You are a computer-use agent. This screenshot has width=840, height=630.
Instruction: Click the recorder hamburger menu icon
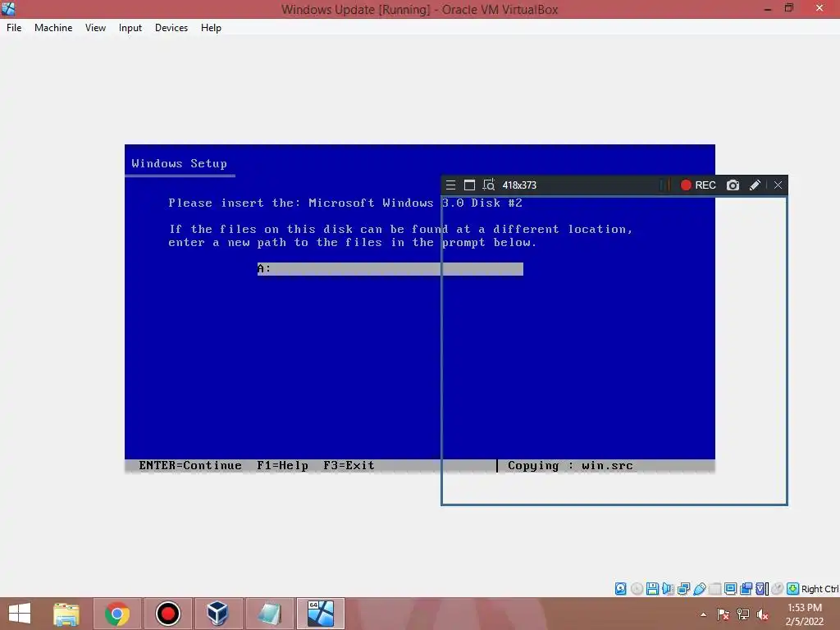coord(450,185)
